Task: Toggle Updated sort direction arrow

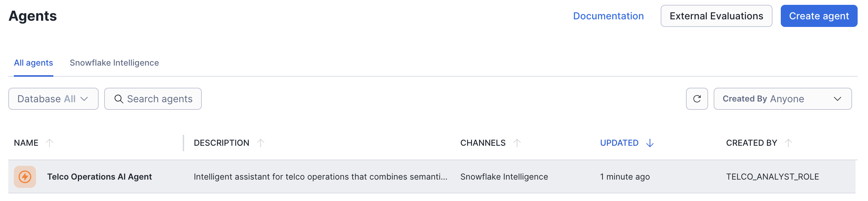Action: (650, 143)
